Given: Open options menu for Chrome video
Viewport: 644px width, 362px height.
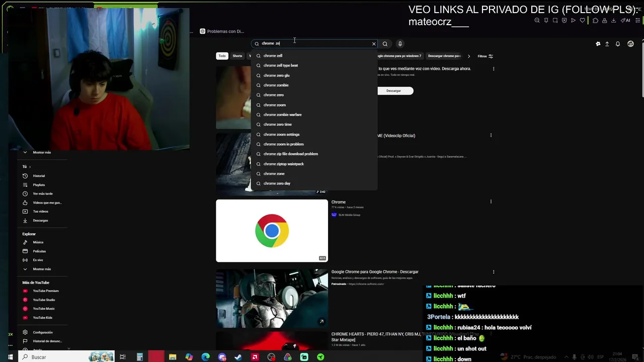Looking at the screenshot, I should [x=491, y=202].
